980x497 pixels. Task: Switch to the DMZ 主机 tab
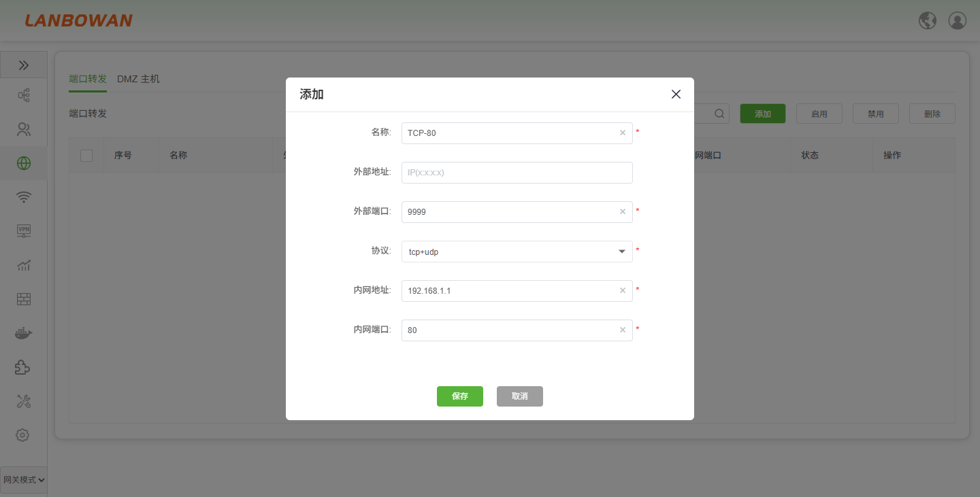138,79
